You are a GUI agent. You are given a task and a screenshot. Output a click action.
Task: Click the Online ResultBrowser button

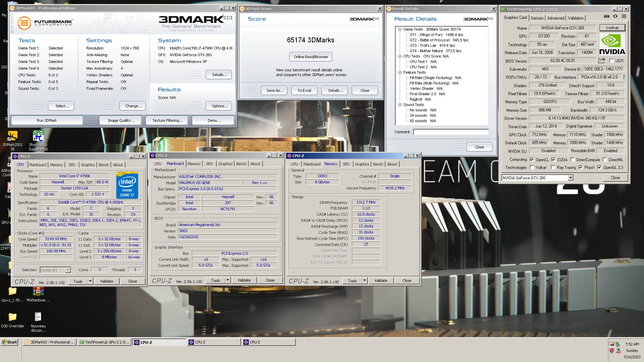coord(311,57)
